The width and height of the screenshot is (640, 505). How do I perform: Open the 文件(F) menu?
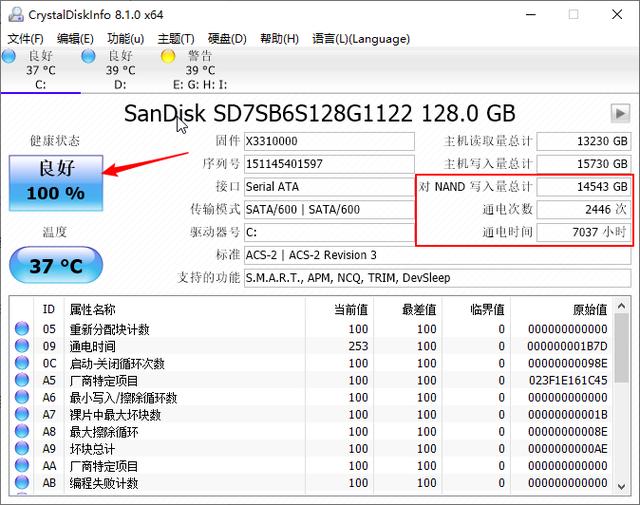click(25, 39)
